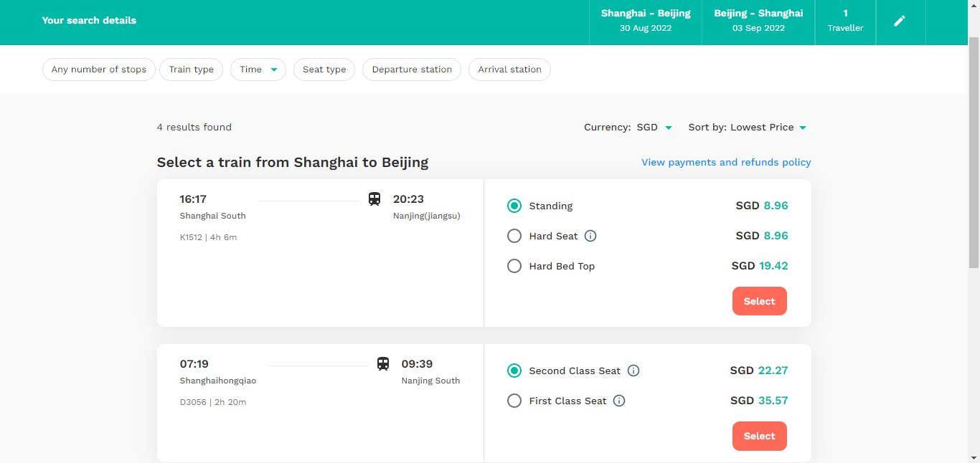980x463 pixels.
Task: Click the train icon for D3056
Action: tap(383, 363)
